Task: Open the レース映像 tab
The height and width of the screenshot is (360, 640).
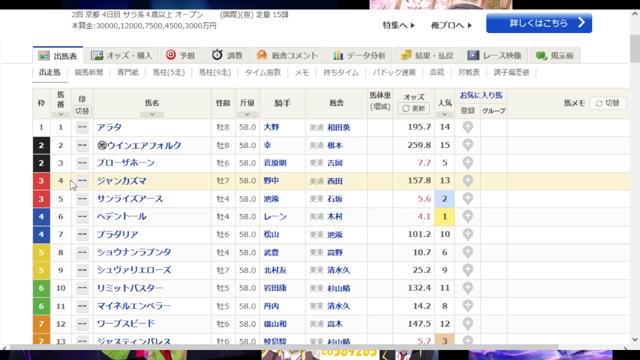Action: click(x=494, y=55)
